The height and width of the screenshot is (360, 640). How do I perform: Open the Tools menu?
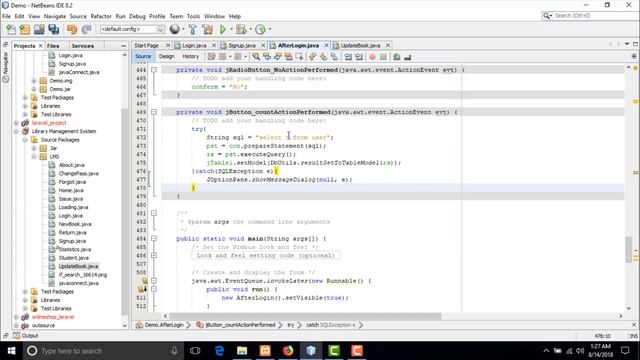tap(193, 16)
